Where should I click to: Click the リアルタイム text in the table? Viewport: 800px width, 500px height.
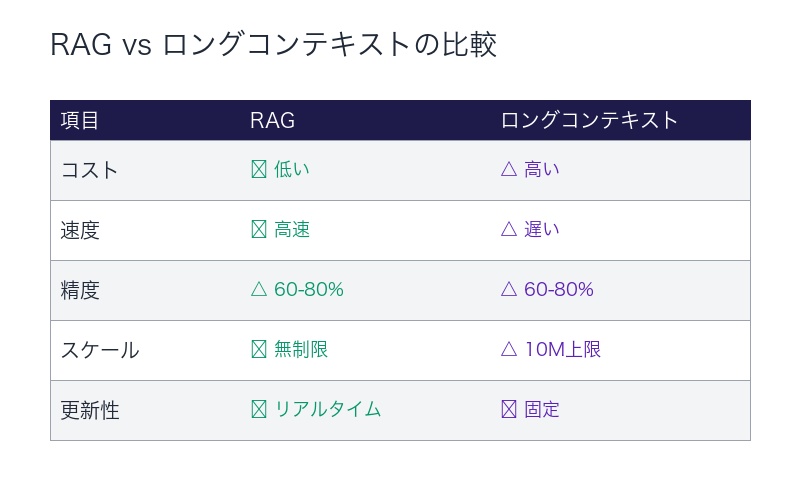click(328, 410)
